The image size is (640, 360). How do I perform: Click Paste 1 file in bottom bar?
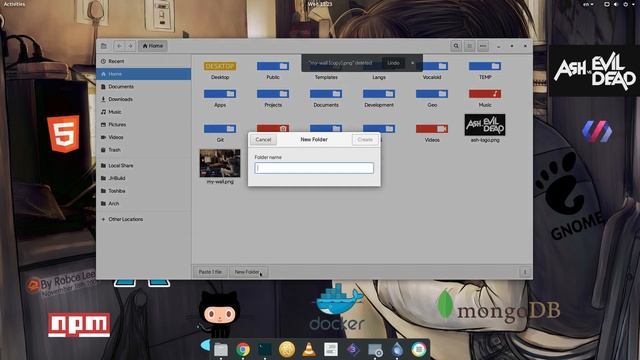[210, 272]
